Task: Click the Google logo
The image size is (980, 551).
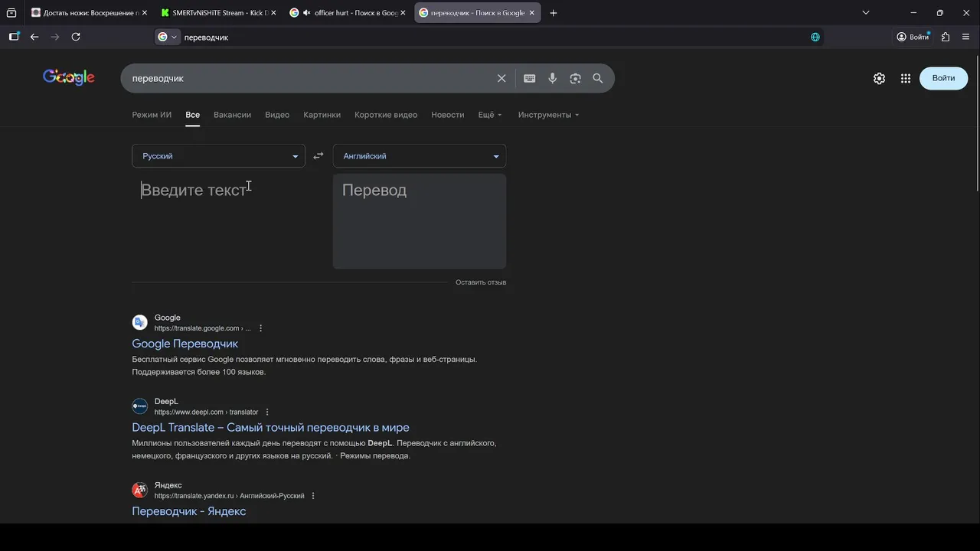Action: [69, 77]
